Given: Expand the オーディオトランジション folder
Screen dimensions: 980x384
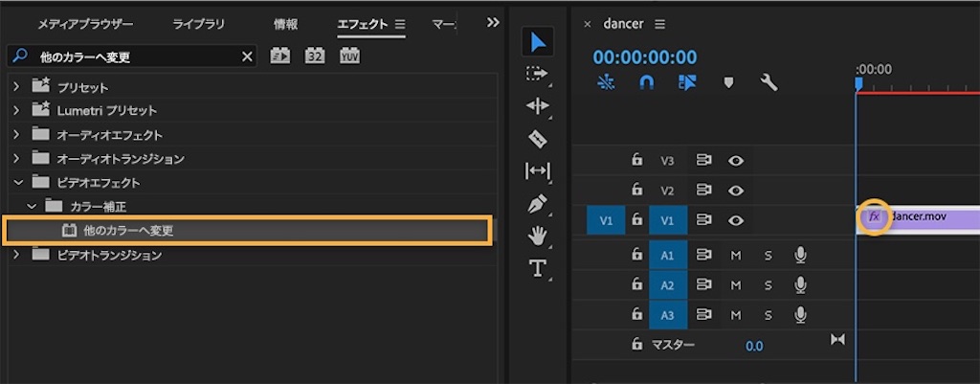Looking at the screenshot, I should point(17,159).
